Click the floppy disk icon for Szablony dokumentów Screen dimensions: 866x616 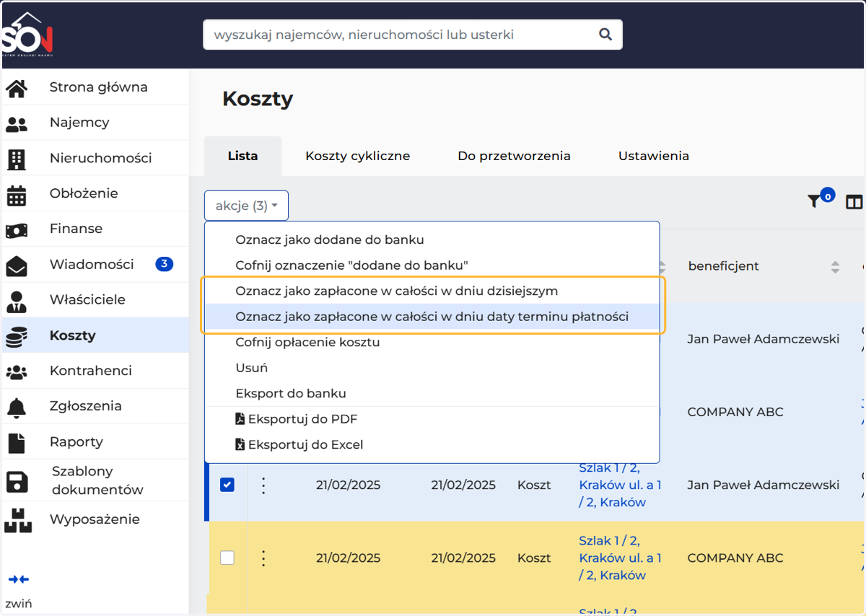(x=16, y=481)
